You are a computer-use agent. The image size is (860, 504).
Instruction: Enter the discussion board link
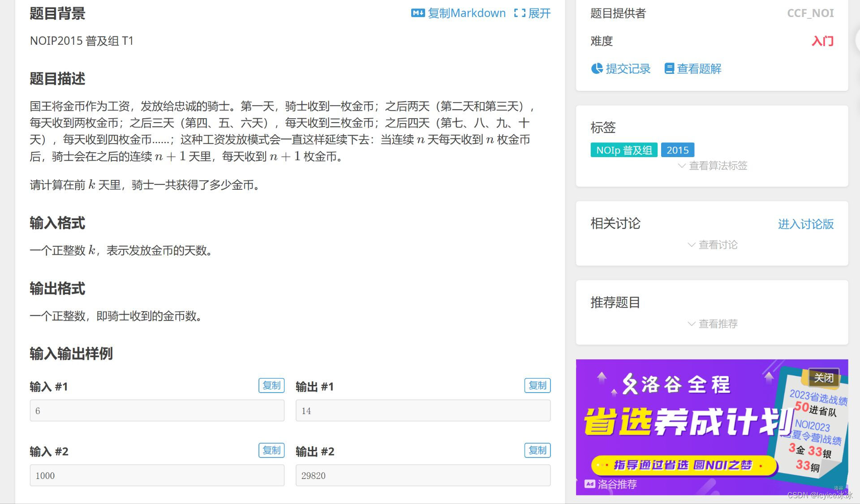805,224
